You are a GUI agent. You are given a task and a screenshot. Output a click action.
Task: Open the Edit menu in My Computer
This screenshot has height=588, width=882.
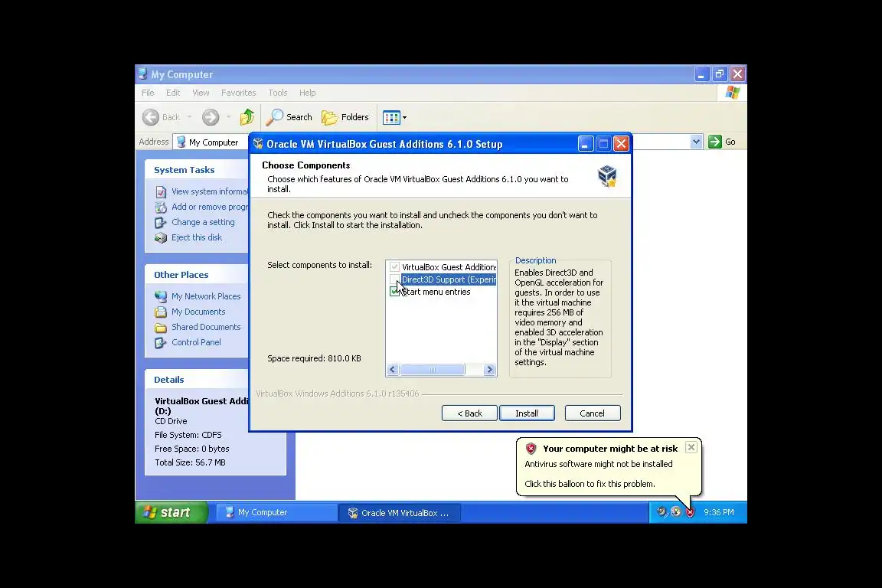click(173, 93)
